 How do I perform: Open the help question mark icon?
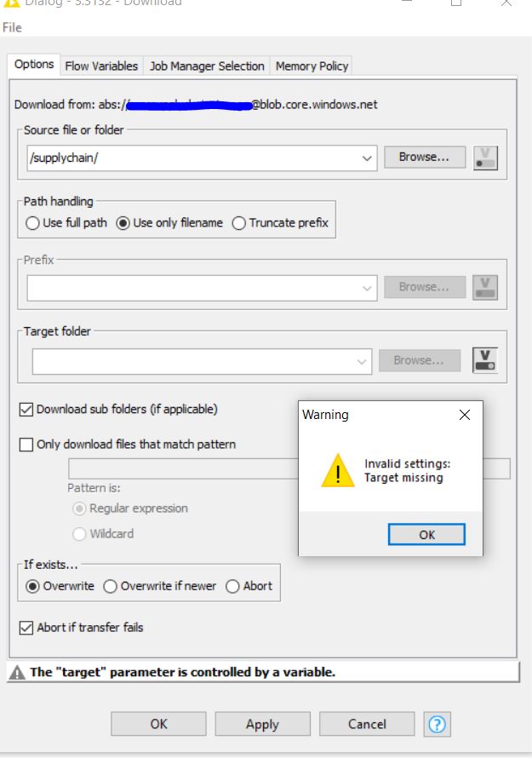(x=438, y=724)
